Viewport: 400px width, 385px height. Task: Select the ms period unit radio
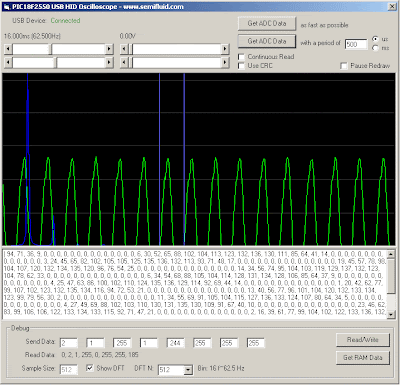coord(376,48)
